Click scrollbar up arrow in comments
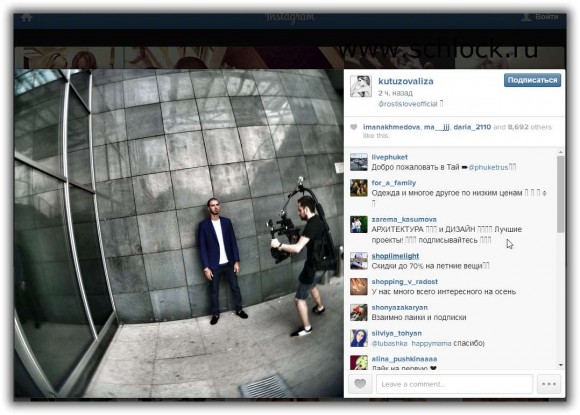 [561, 152]
